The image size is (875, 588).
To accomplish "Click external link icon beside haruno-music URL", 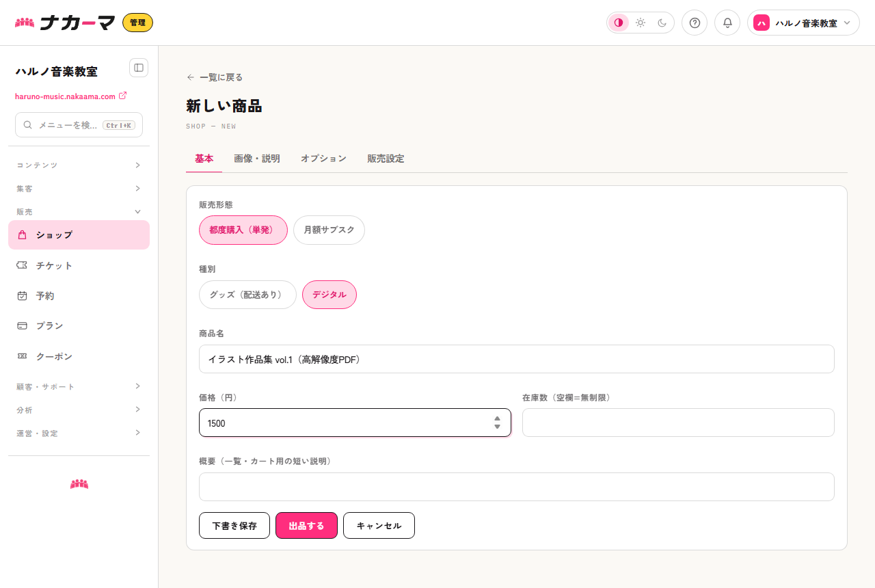I will tap(122, 96).
